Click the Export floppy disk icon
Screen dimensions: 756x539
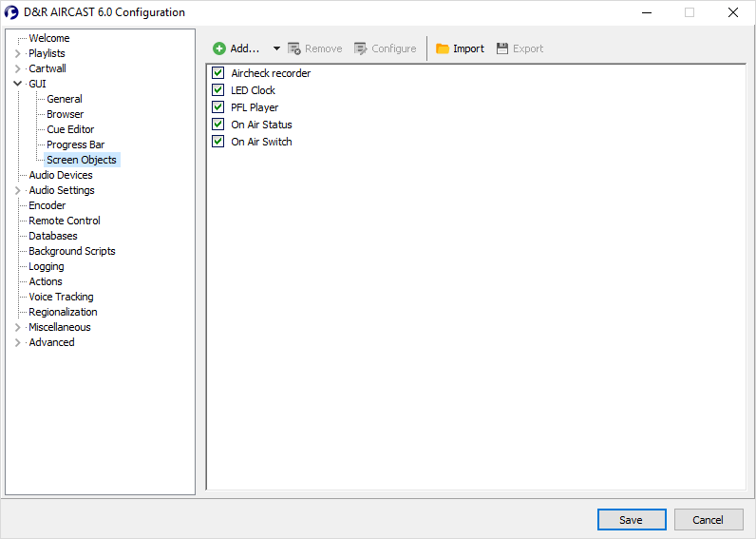(502, 48)
